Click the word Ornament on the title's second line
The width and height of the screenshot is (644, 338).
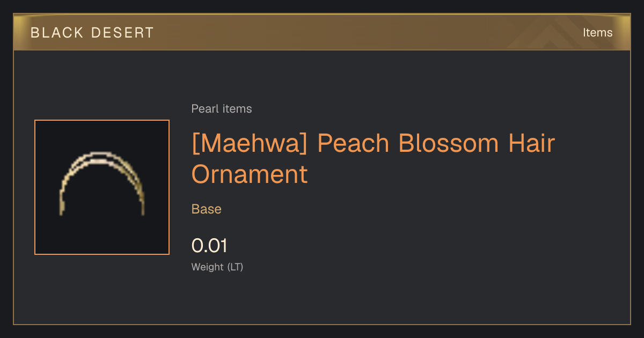[x=250, y=174]
